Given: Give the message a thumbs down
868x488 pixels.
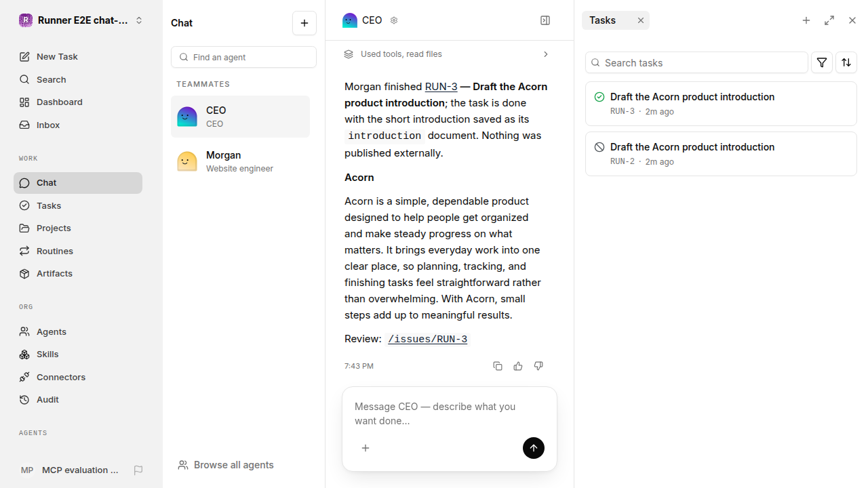Looking at the screenshot, I should pyautogui.click(x=538, y=366).
